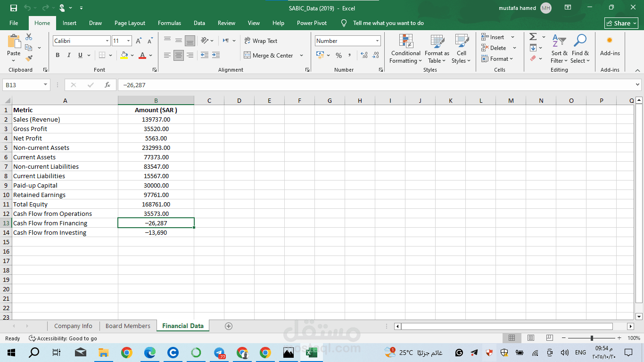Select the Format Painter brush
Viewport: 644px width, 362px height.
pyautogui.click(x=29, y=58)
